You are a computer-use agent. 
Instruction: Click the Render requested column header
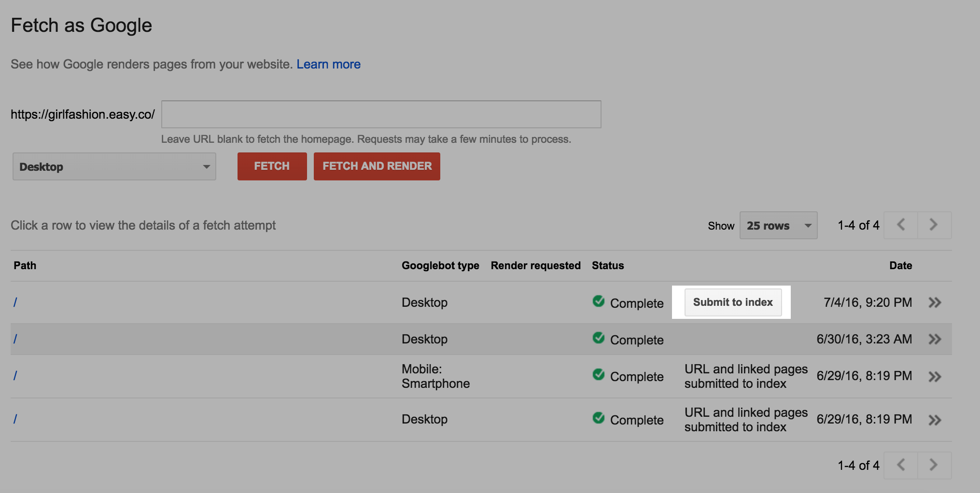click(x=535, y=265)
